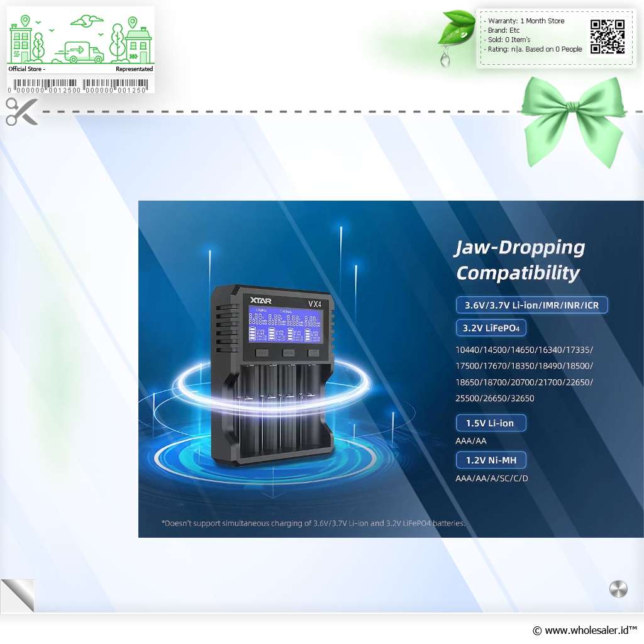Image resolution: width=644 pixels, height=644 pixels.
Task: Click the 1.5V Li-ion badge
Action: coord(491,423)
